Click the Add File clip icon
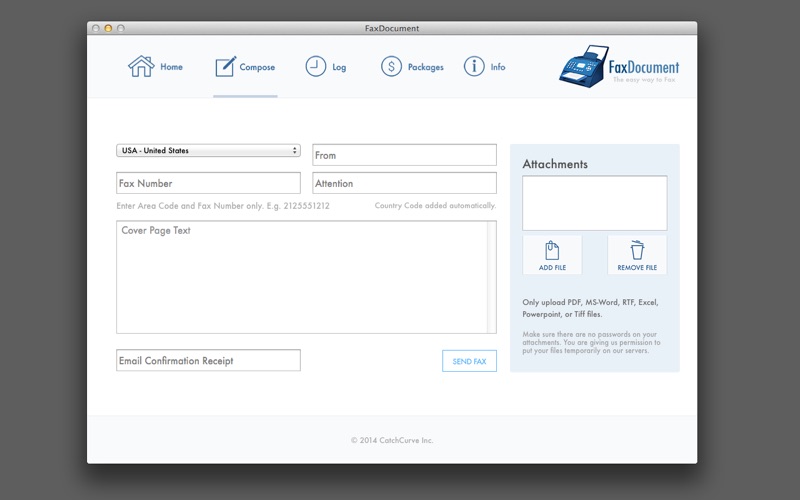 (x=552, y=251)
